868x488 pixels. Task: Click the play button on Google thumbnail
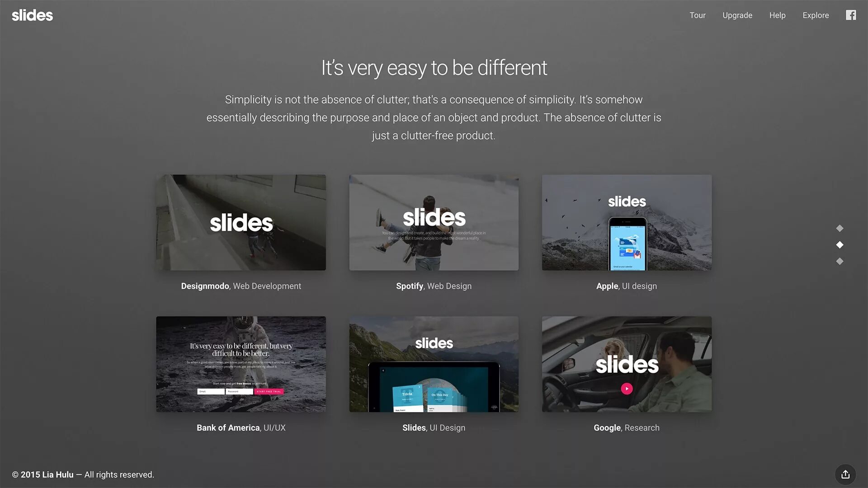627,389
